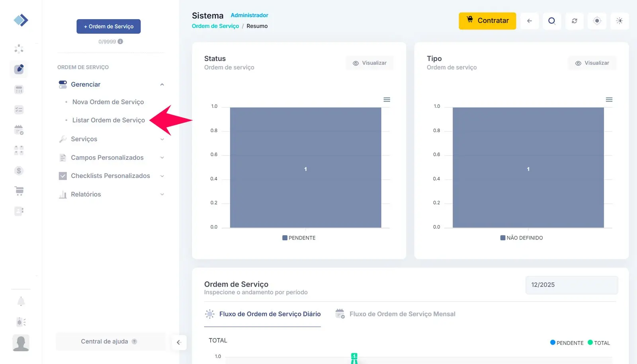
Task: Toggle the PENDENTE legend swatch under Status chart
Action: point(285,238)
